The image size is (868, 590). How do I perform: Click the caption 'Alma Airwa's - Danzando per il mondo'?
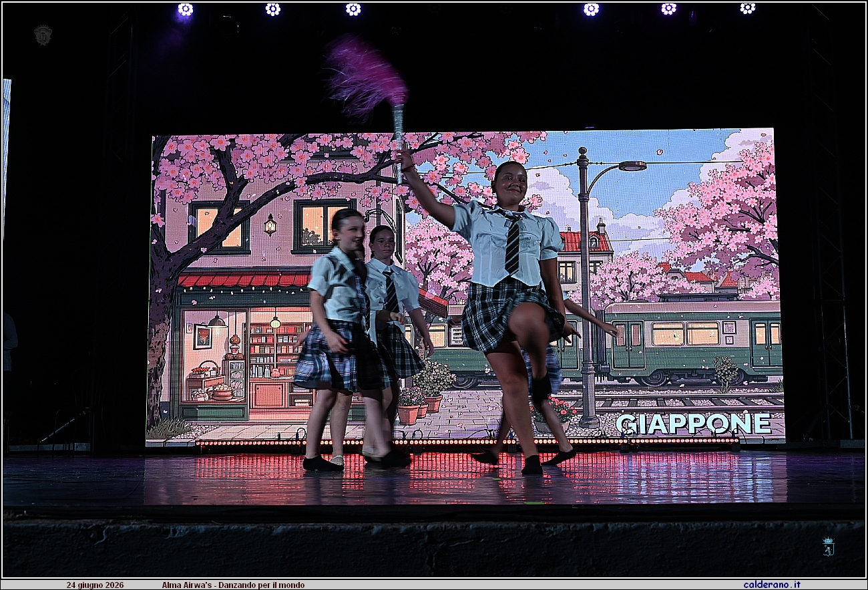pyautogui.click(x=233, y=585)
